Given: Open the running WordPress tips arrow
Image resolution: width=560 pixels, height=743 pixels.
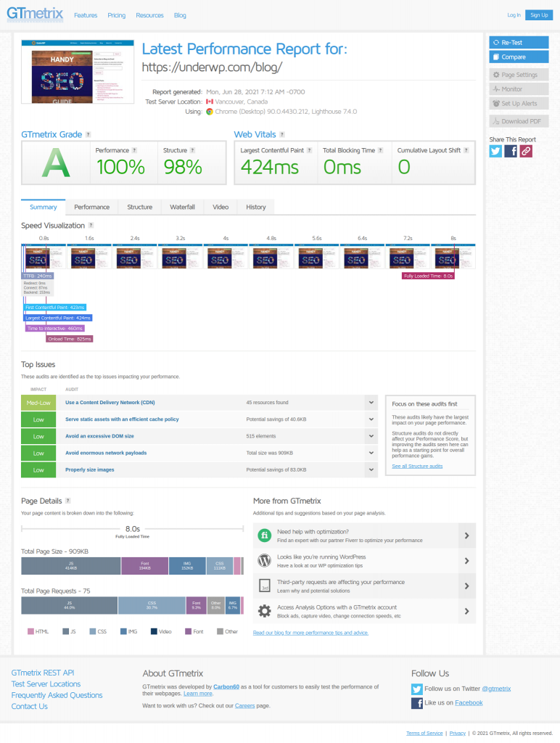Looking at the screenshot, I should [466, 561].
